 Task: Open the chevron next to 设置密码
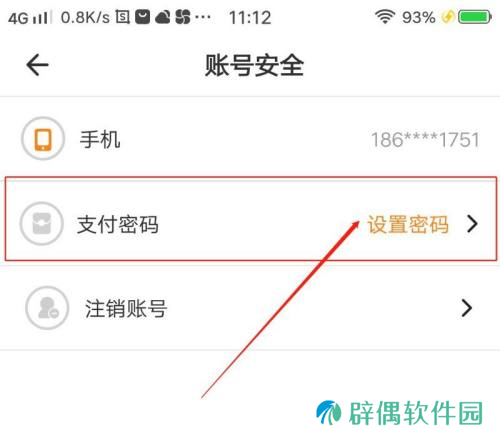click(x=472, y=224)
